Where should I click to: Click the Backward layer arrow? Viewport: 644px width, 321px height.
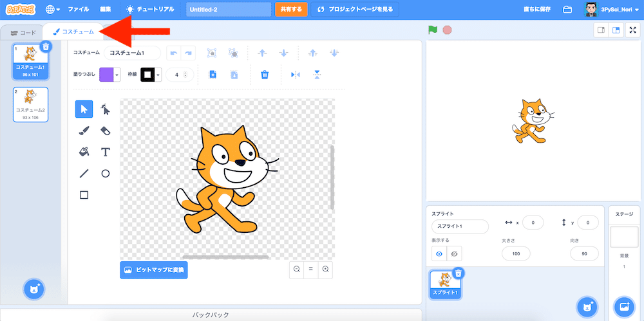284,53
